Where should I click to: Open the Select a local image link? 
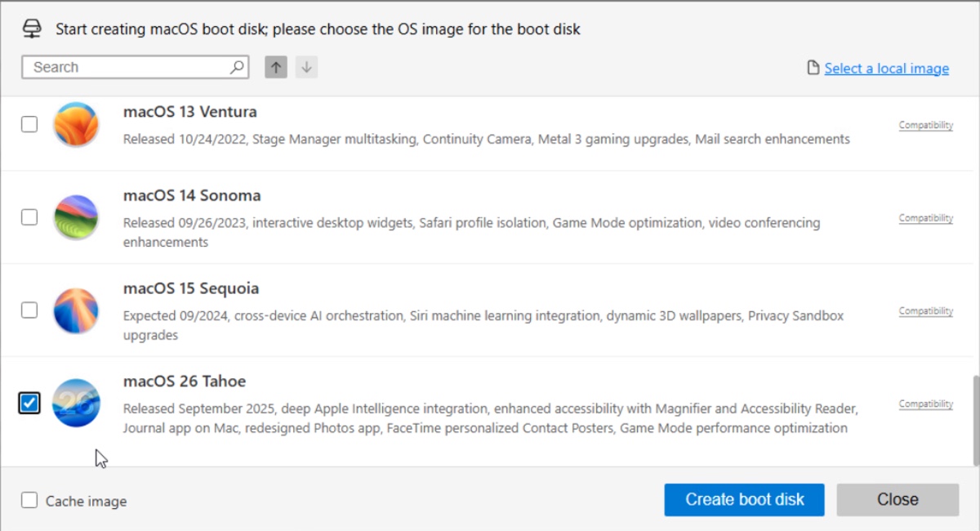[886, 68]
